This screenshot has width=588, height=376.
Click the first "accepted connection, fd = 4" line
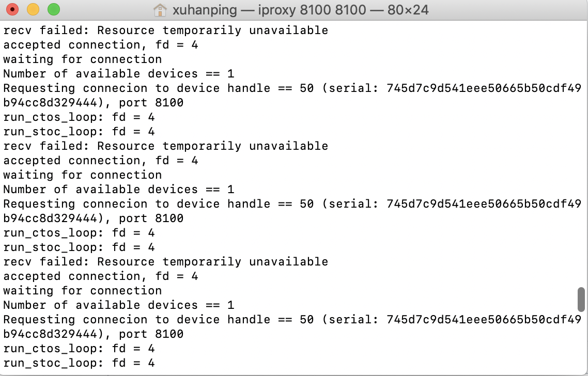[x=101, y=45]
